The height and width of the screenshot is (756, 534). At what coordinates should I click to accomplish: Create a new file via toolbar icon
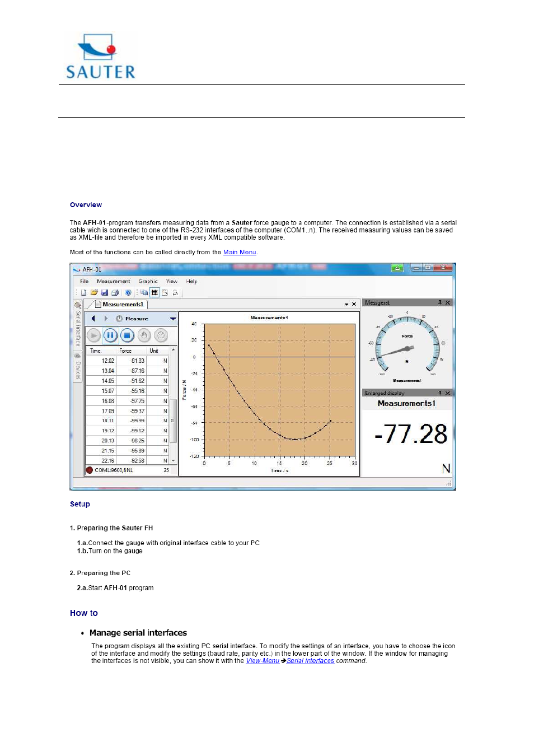(x=83, y=292)
